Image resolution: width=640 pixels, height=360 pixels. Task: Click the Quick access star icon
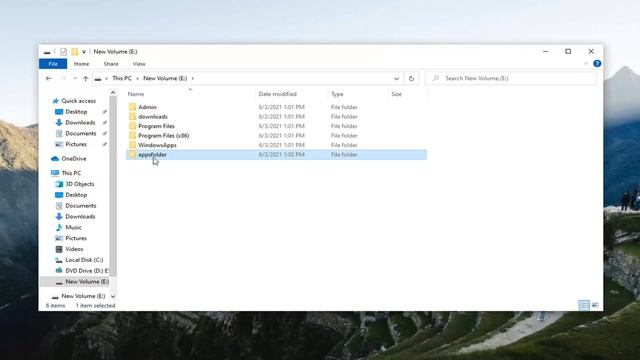(x=56, y=101)
